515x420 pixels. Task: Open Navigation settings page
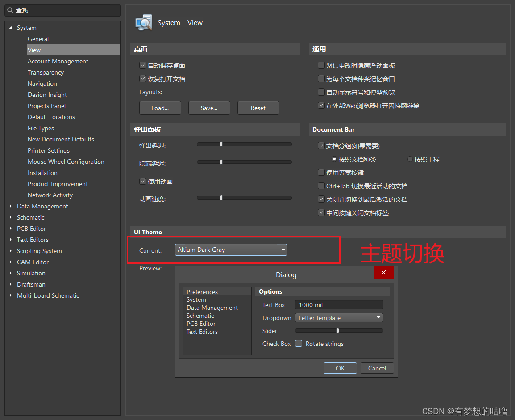point(42,83)
